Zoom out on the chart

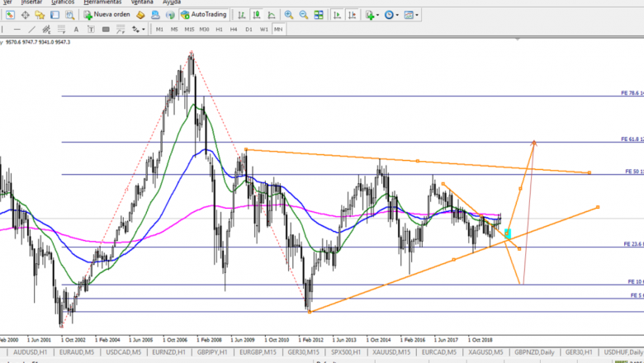click(304, 15)
